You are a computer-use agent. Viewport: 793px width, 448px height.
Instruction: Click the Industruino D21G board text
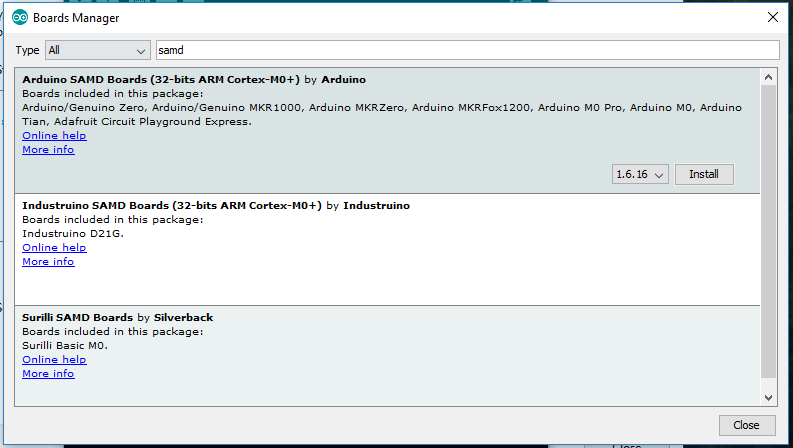(73, 234)
